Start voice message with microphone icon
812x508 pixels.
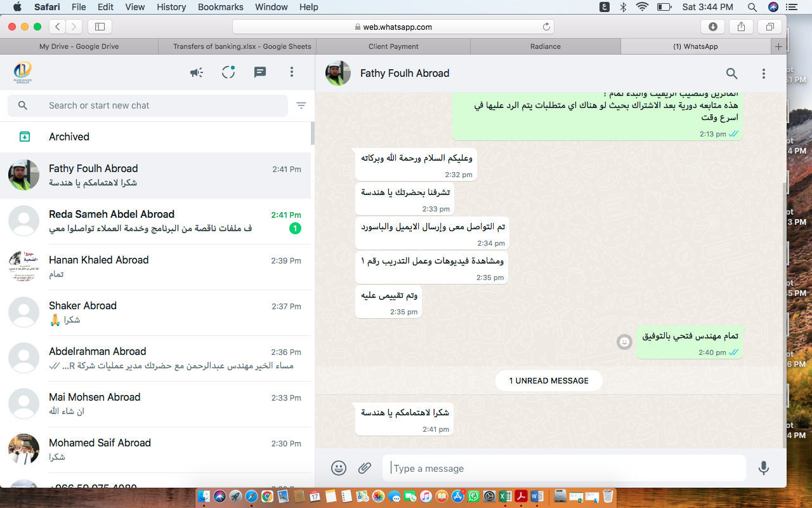coord(764,468)
